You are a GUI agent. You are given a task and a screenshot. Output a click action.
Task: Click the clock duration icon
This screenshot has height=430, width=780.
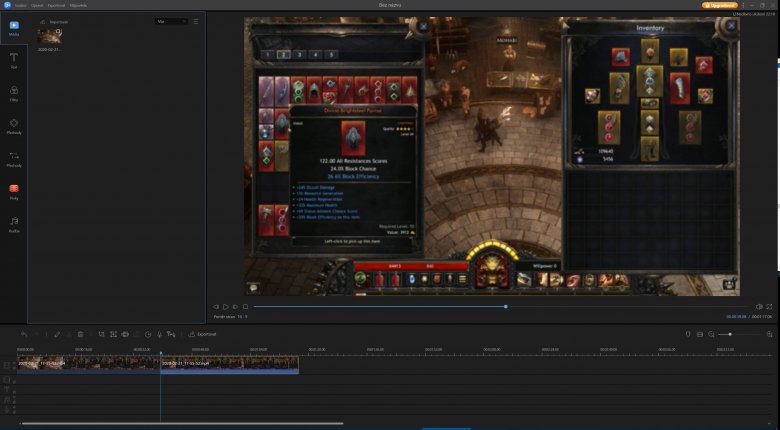[148, 334]
